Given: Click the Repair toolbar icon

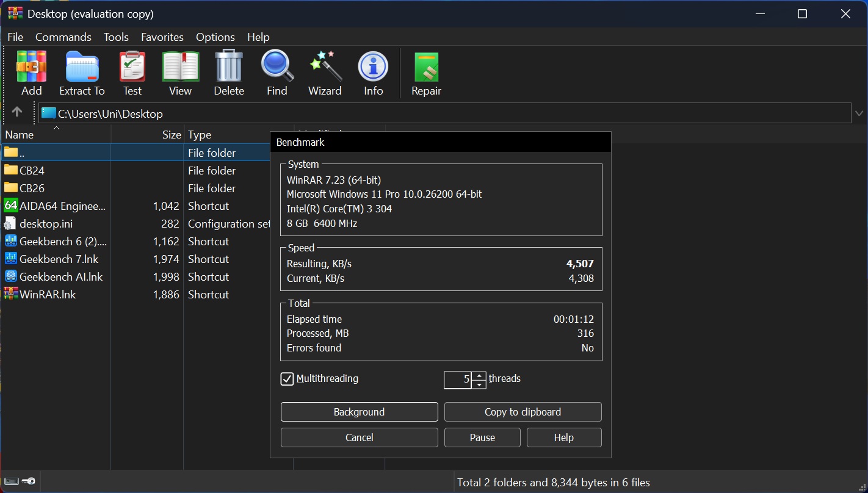Looking at the screenshot, I should tap(426, 67).
